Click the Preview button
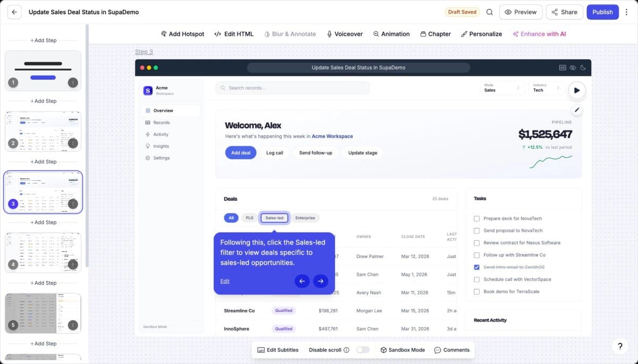This screenshot has width=638, height=364. (x=521, y=12)
